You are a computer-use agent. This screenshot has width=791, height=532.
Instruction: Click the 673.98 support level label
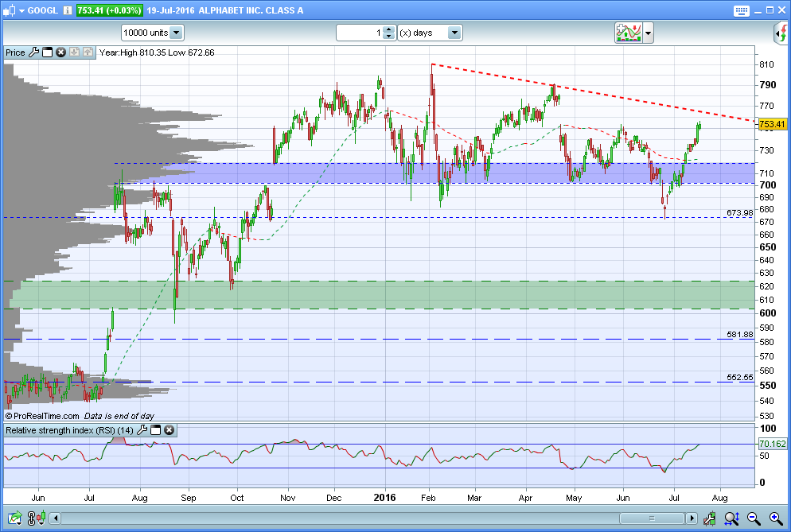739,213
